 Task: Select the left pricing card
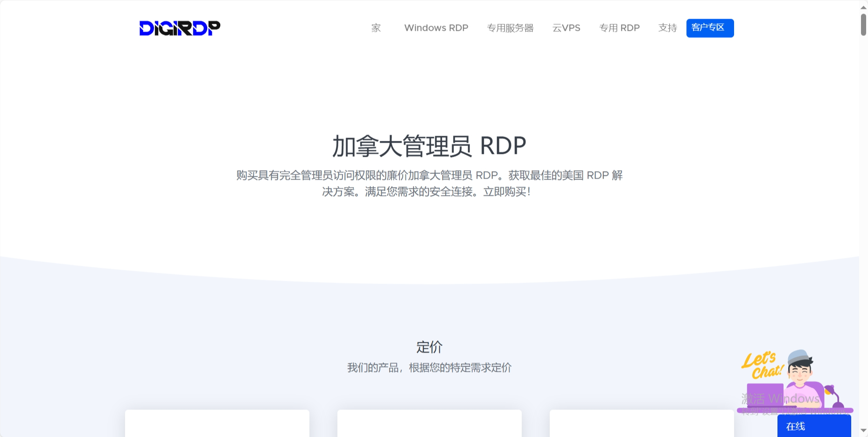click(217, 423)
